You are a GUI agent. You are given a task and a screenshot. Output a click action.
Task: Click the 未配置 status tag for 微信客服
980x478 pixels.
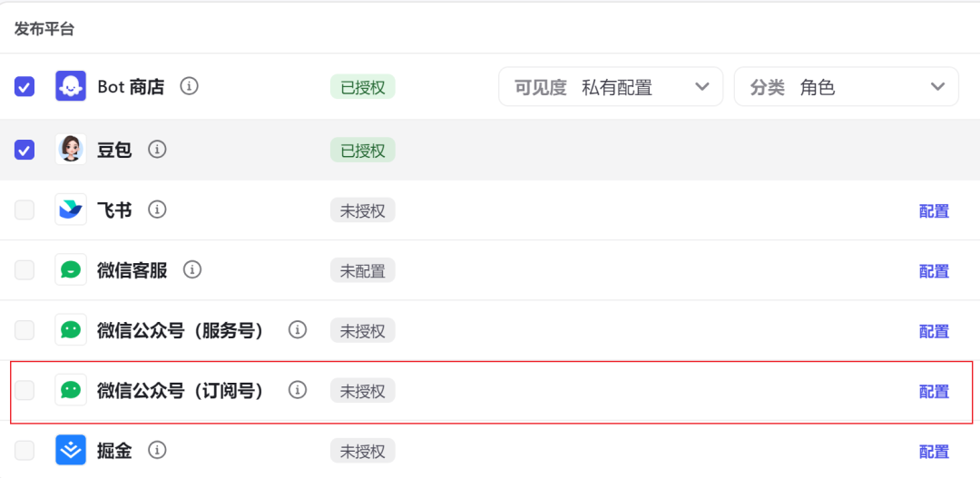click(x=362, y=271)
